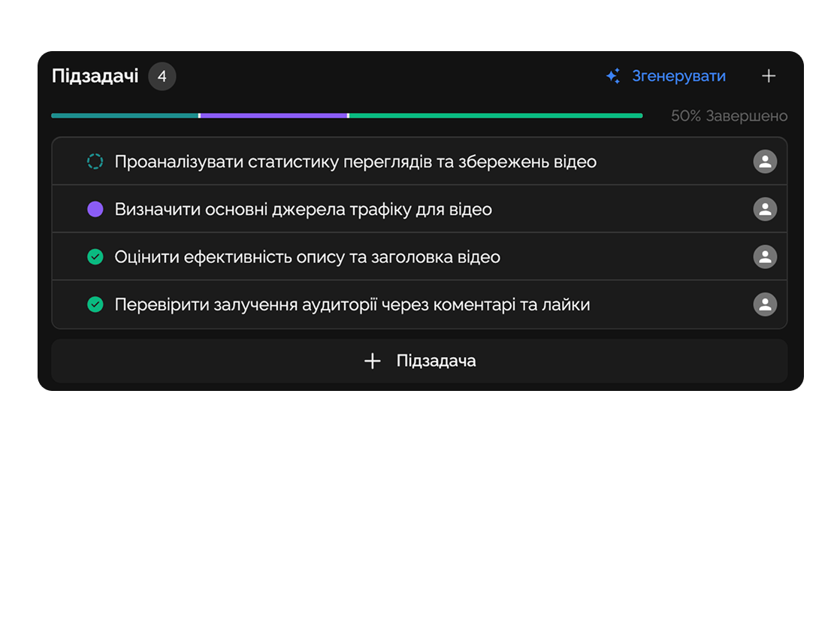Screen dimensions: 840x630
Task: Click the purple segment of the progress bar
Action: coord(273,116)
